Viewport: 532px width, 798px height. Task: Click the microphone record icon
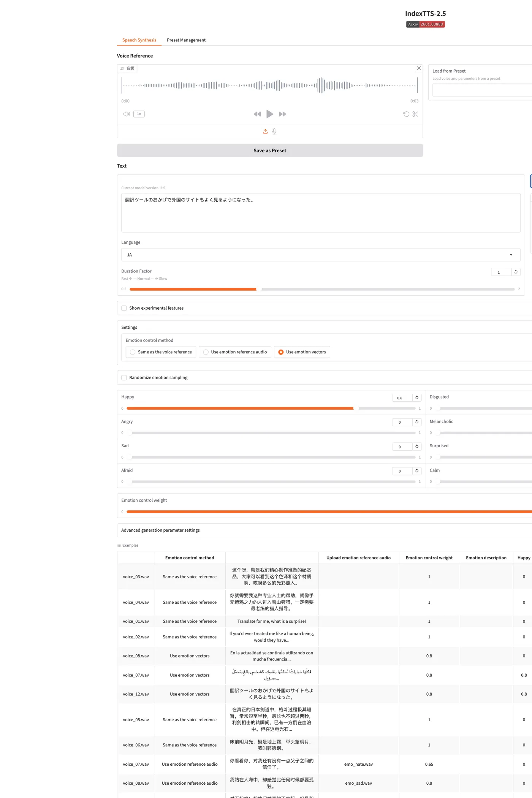click(274, 131)
